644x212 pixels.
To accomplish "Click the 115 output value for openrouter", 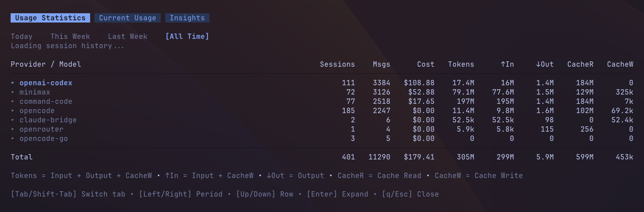I will 547,129.
